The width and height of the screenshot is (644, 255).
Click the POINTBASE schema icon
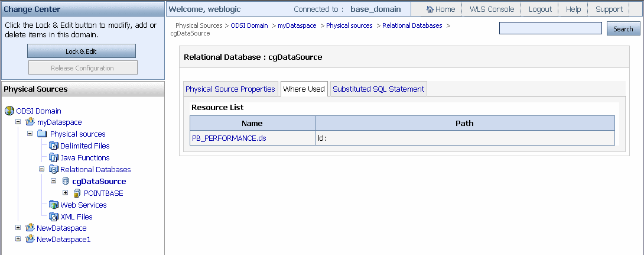tap(77, 193)
